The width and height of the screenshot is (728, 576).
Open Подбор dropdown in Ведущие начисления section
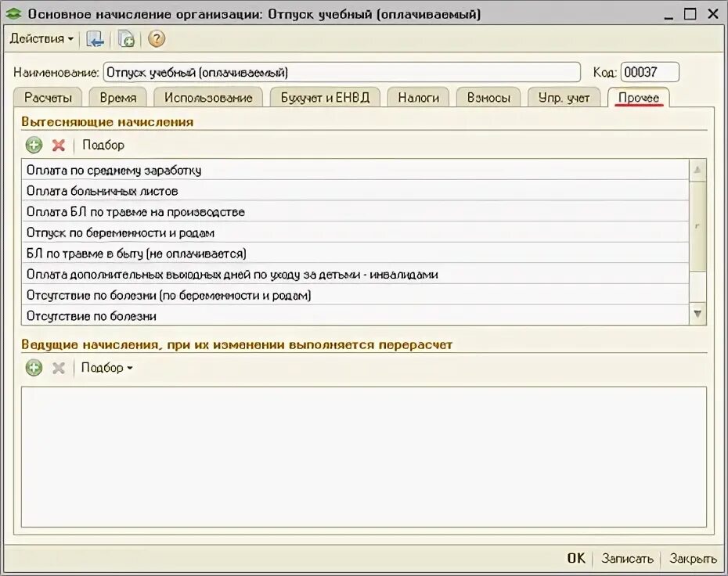[106, 368]
